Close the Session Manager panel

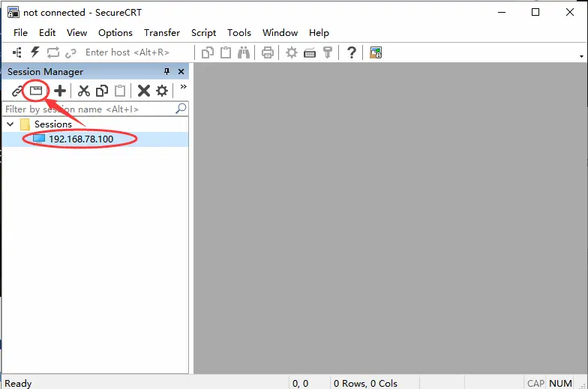181,71
